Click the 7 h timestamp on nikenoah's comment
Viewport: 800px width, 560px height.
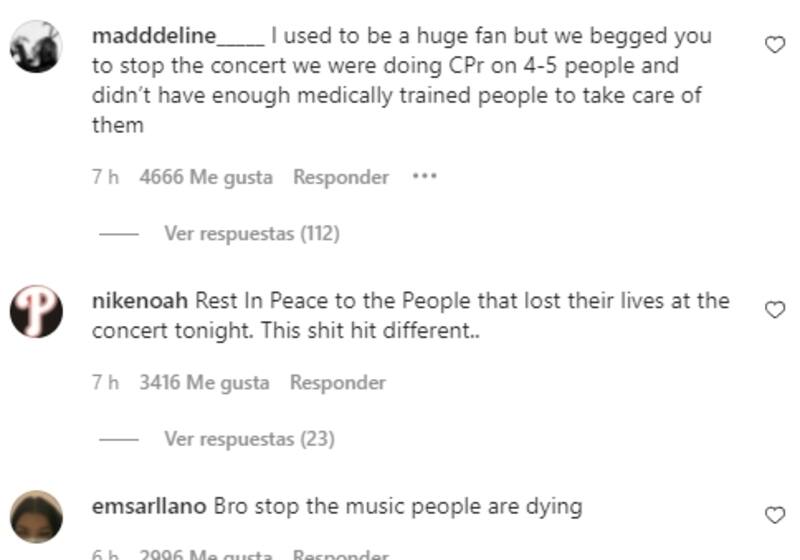[x=105, y=383]
